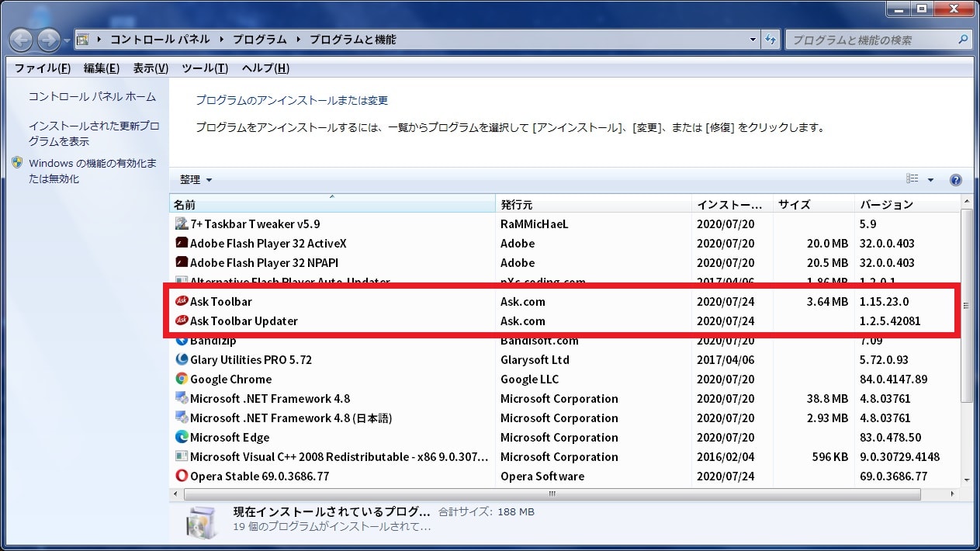Viewport: 980px width, 551px height.
Task: Click the Visual C++ 2008 Redistributable icon
Action: click(x=182, y=456)
